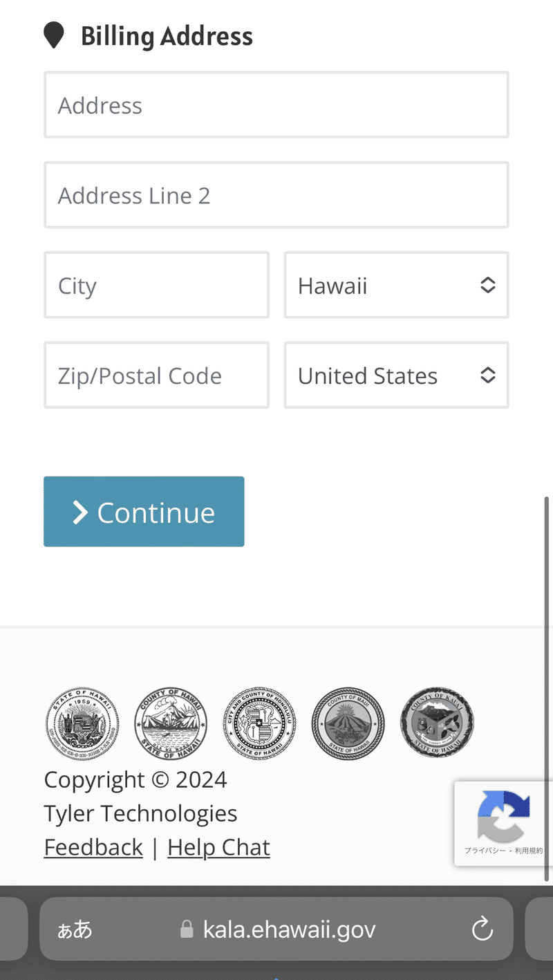Tap the ぁあ reader options button
This screenshot has height=980, width=553.
[x=75, y=929]
